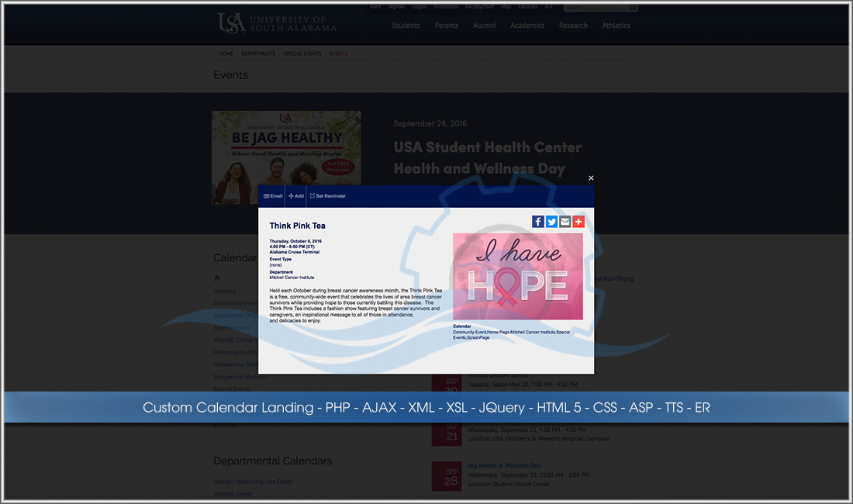This screenshot has width=853, height=504.
Task: Click the I have HOPE event image
Action: click(x=517, y=276)
